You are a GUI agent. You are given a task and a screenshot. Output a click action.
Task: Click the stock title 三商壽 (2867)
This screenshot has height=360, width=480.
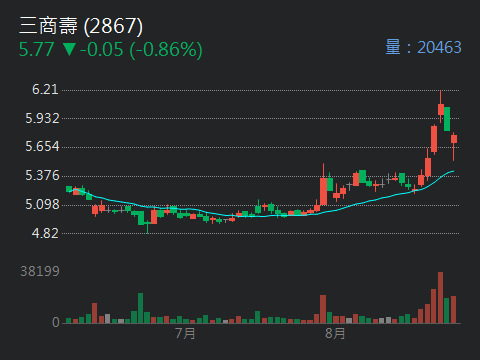81,26
